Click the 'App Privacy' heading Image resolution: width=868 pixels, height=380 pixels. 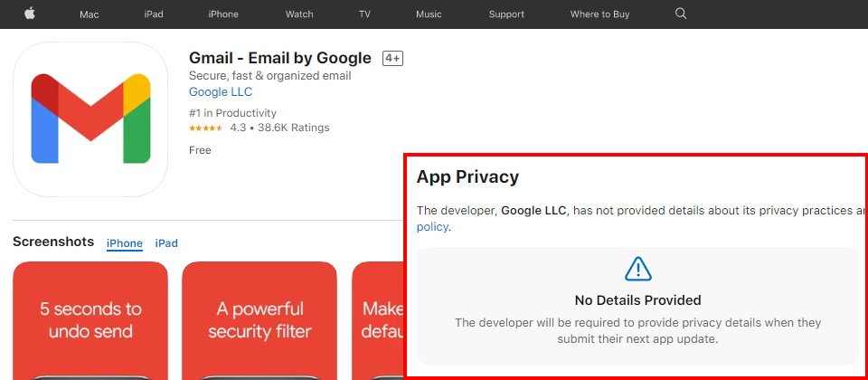coord(467,176)
